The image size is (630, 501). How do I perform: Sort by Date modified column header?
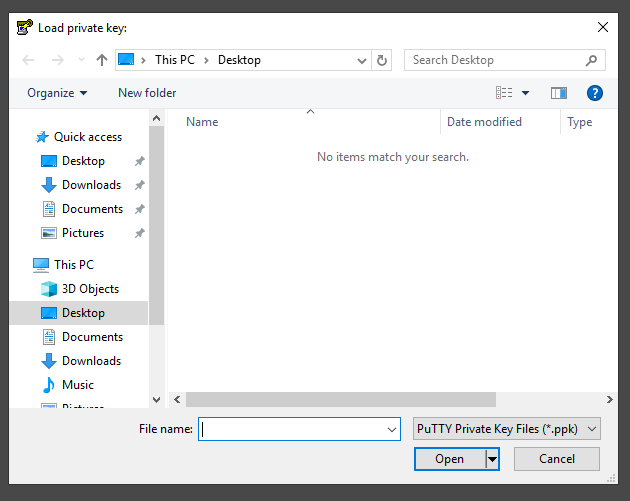click(x=484, y=122)
